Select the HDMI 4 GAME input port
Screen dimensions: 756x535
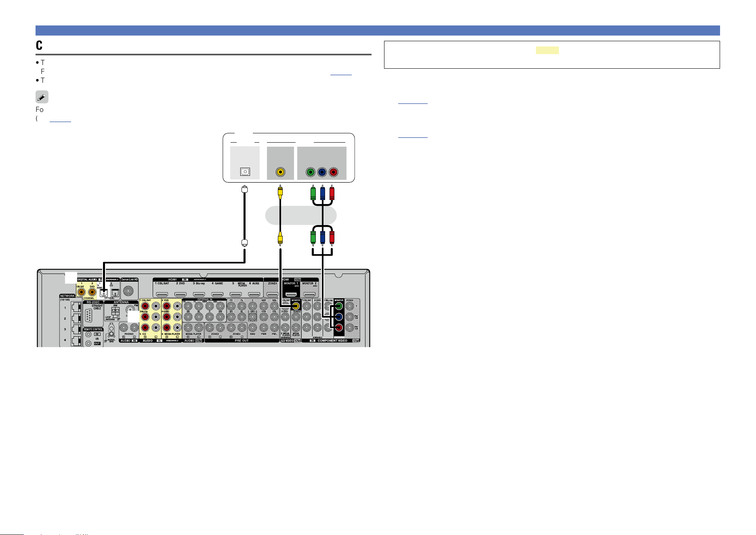click(x=217, y=295)
